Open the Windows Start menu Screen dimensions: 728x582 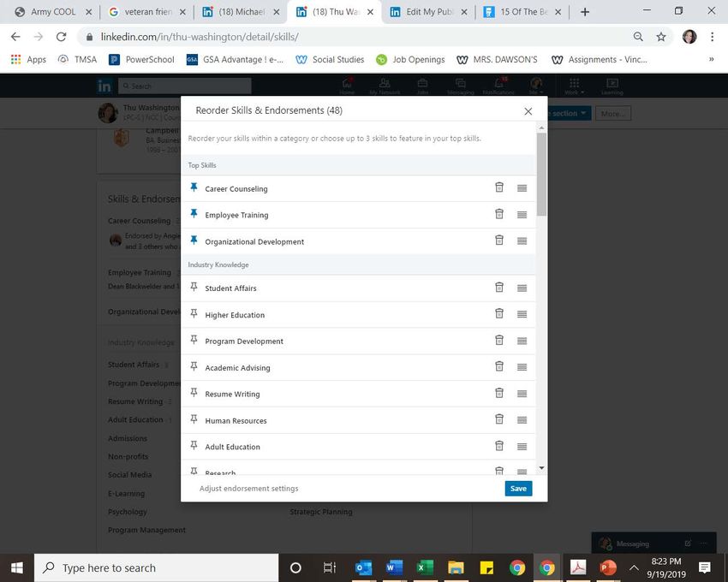tap(17, 567)
